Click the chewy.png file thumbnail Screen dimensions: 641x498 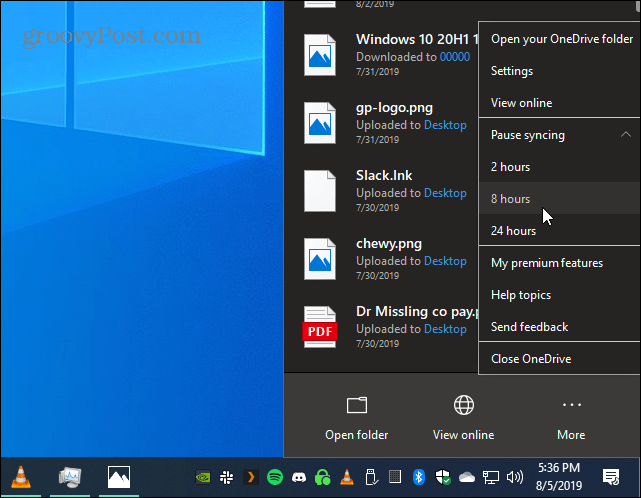[320, 259]
